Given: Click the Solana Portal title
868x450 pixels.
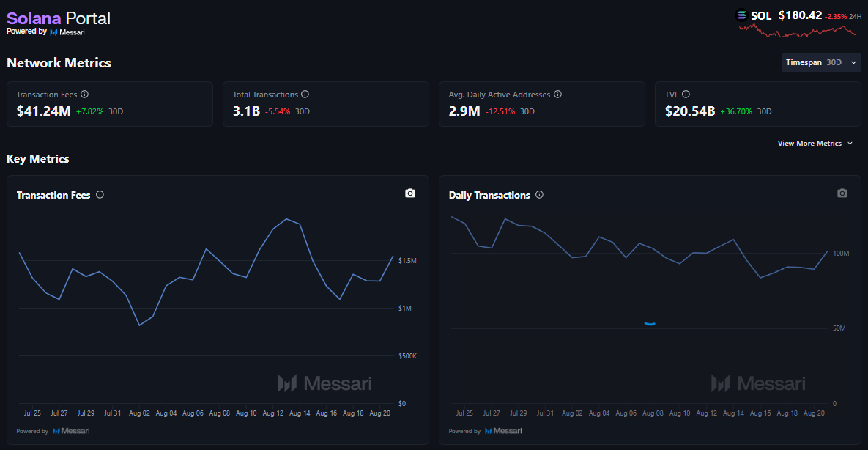Looking at the screenshot, I should [x=59, y=18].
